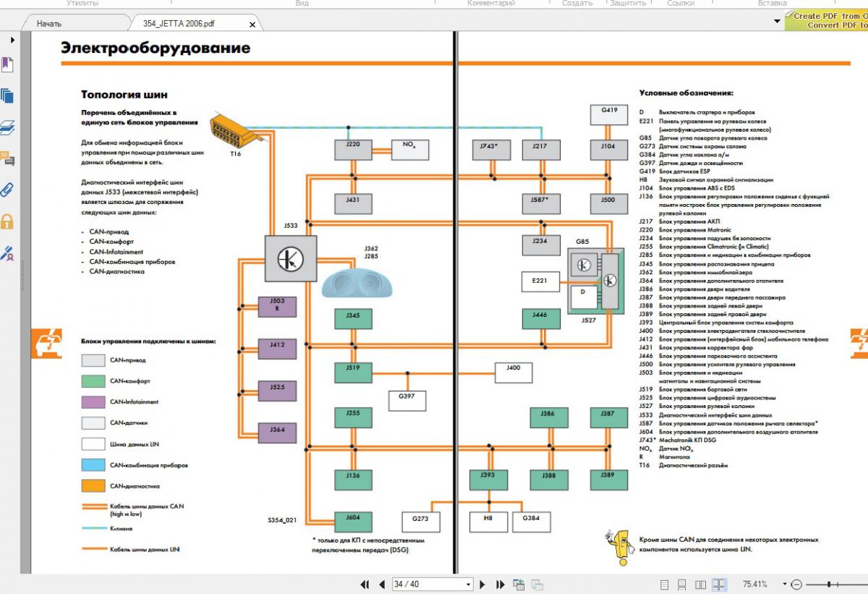Click the J519 block in diagram

coord(353,373)
